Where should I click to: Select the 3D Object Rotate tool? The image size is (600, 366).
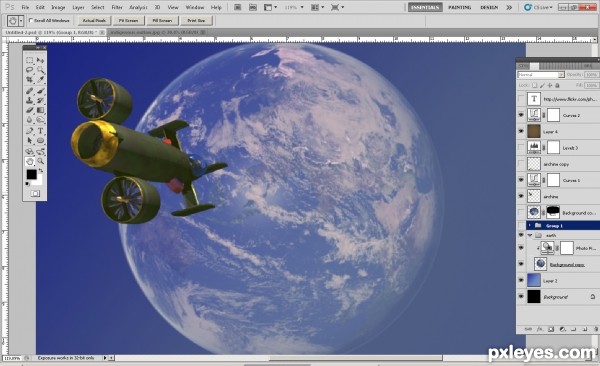coord(29,152)
